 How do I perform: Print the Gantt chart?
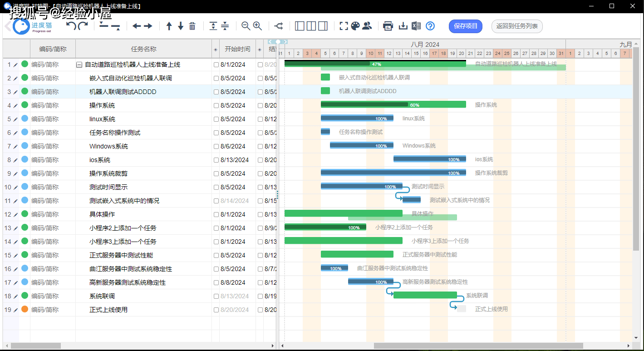(388, 26)
